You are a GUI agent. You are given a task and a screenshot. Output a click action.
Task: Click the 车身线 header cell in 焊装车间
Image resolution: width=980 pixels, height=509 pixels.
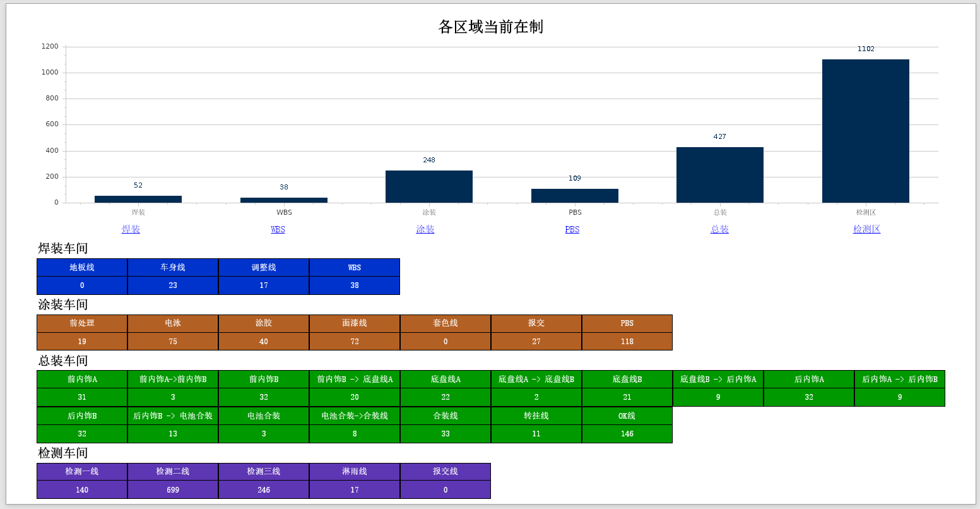(173, 267)
